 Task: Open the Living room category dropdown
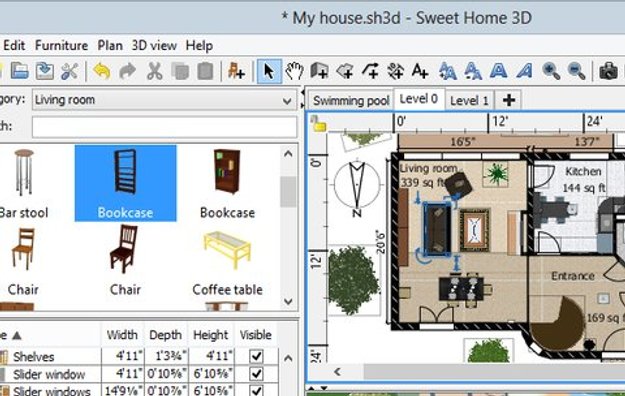(x=164, y=100)
